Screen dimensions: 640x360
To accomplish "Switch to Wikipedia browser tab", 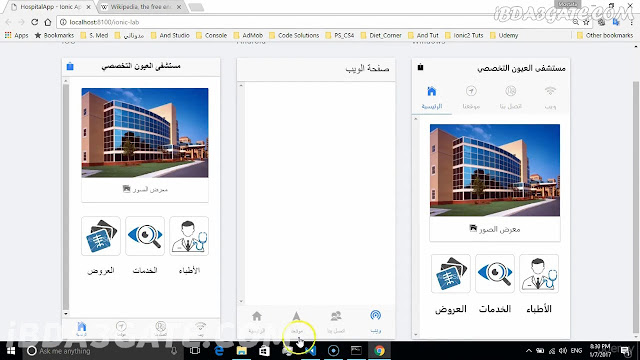I will coord(141,7).
